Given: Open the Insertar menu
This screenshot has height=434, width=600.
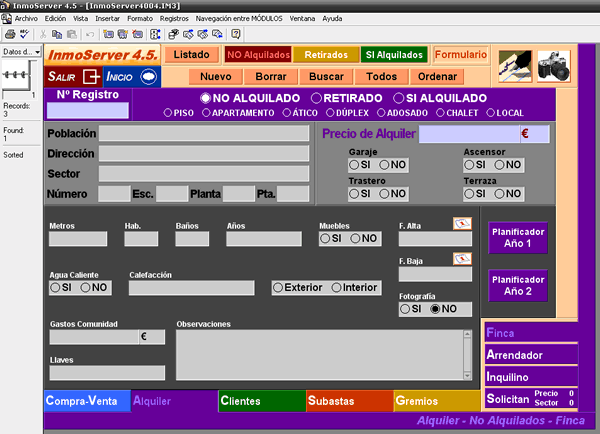Looking at the screenshot, I should click(107, 18).
